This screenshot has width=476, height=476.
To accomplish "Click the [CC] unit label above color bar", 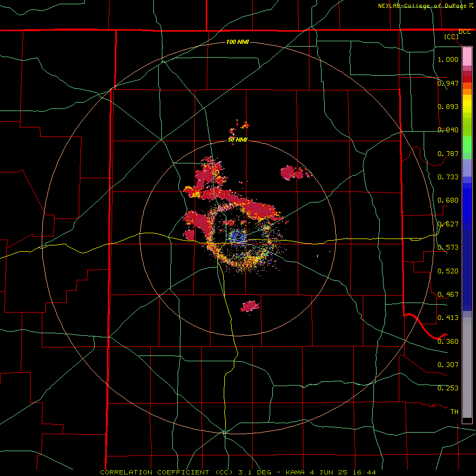I will pos(452,37).
